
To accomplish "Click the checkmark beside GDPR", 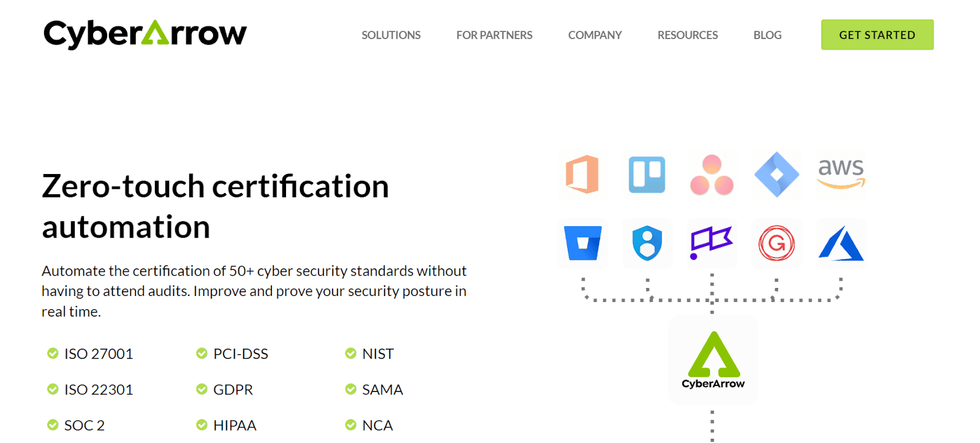I will 202,388.
